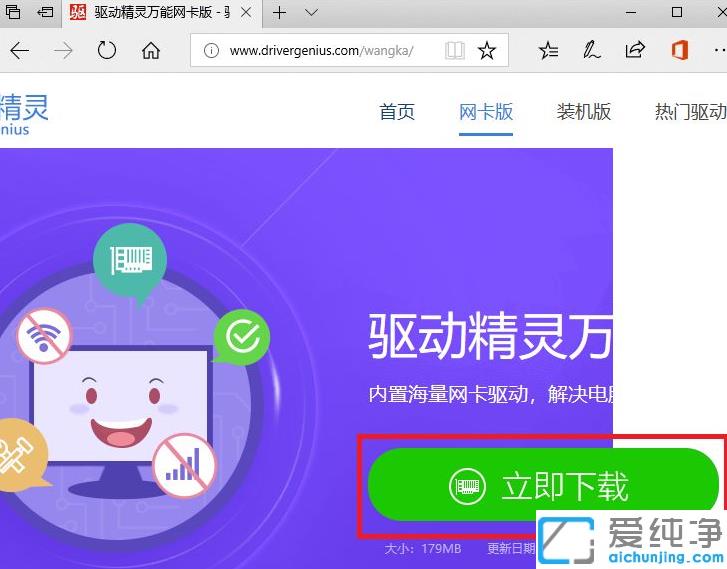Click the browser Forward arrow

[x=63, y=50]
